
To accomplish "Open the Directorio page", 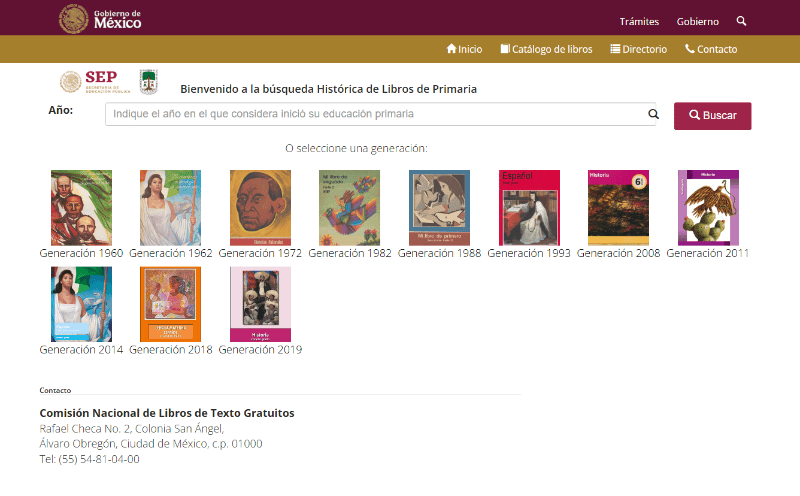I will point(638,49).
